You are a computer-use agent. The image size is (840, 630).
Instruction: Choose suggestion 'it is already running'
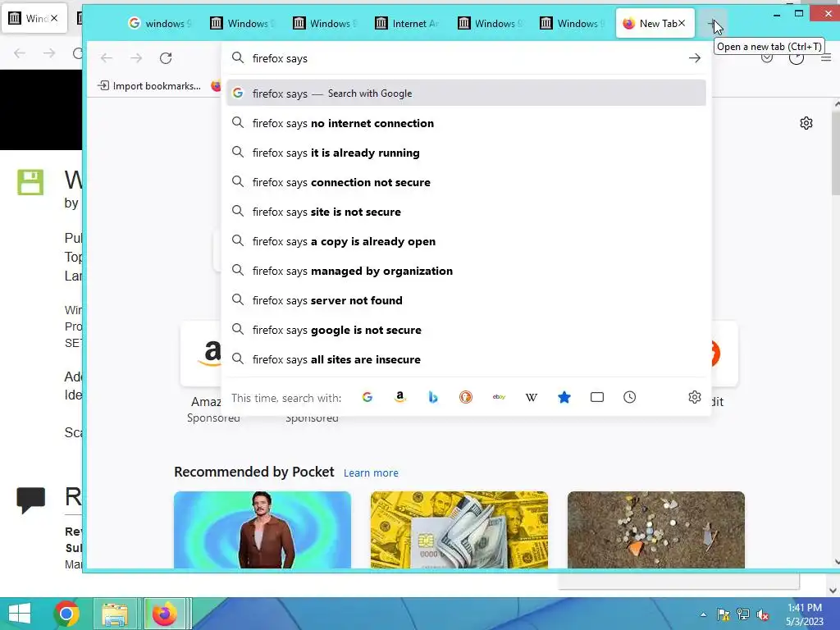pyautogui.click(x=466, y=153)
